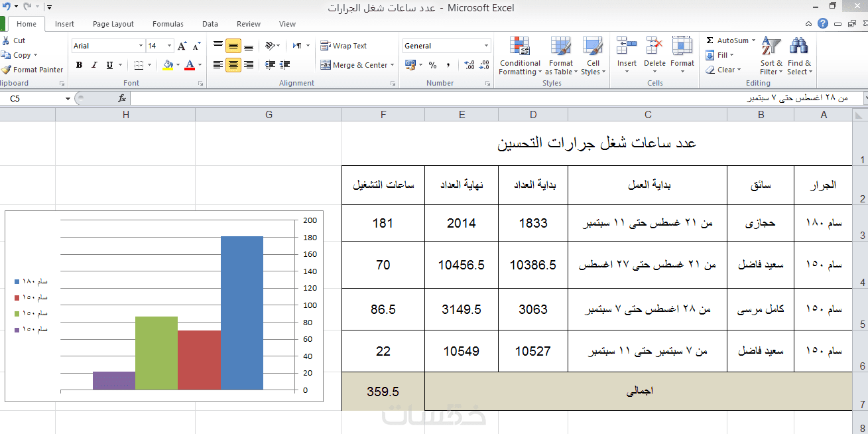Click Increase Decimal icon
Screen dimensions: 868x434
(469, 65)
